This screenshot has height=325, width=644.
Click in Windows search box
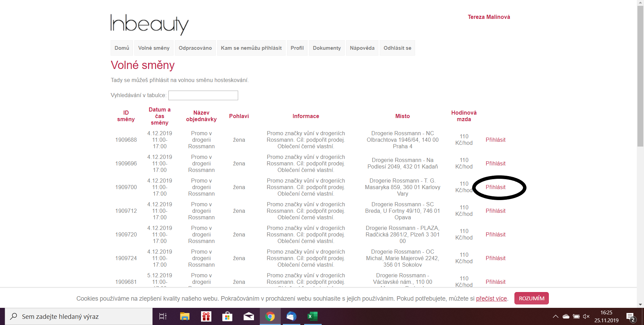[x=79, y=316]
